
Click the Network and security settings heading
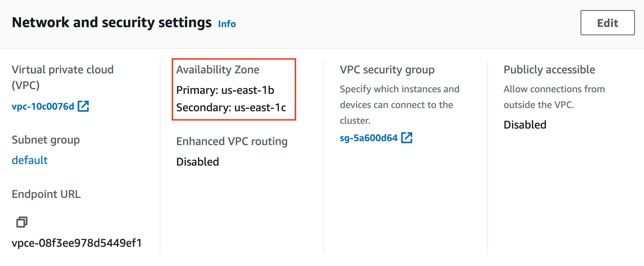(112, 23)
